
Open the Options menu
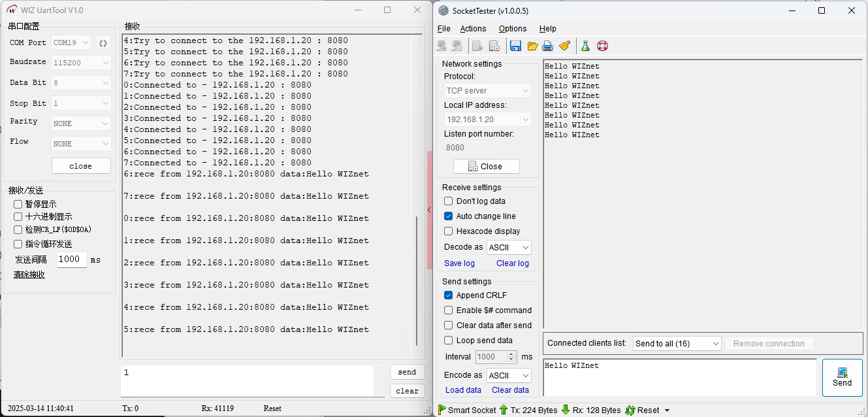[x=513, y=29]
